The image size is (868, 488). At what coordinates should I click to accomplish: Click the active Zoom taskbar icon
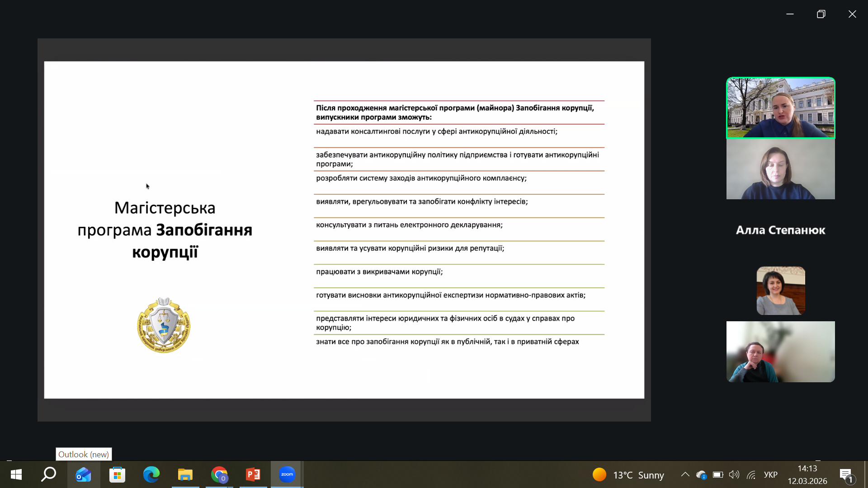(x=287, y=474)
